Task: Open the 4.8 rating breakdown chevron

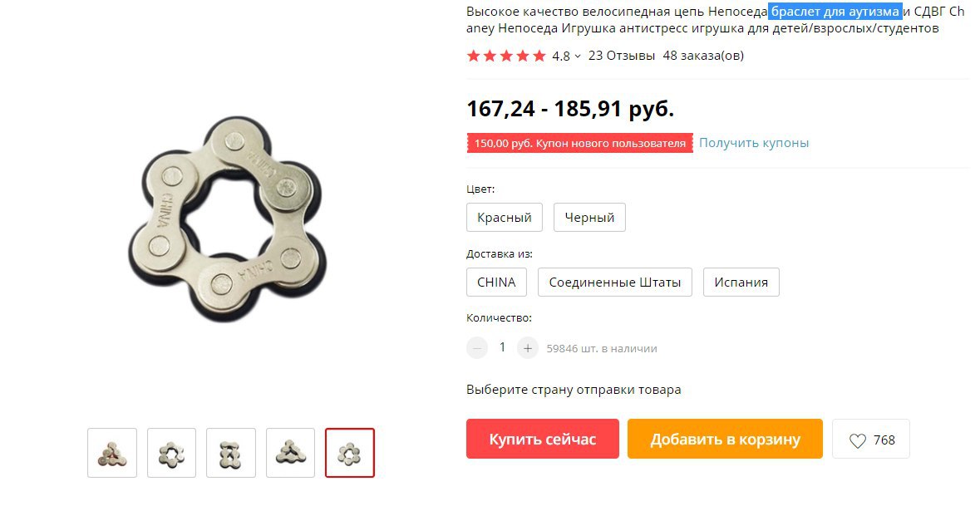Action: pyautogui.click(x=578, y=57)
